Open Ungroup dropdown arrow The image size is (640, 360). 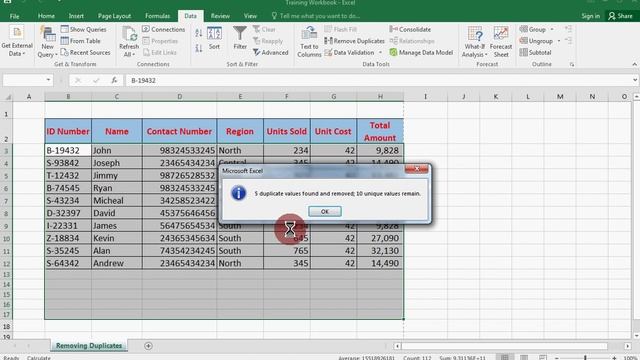coord(559,41)
